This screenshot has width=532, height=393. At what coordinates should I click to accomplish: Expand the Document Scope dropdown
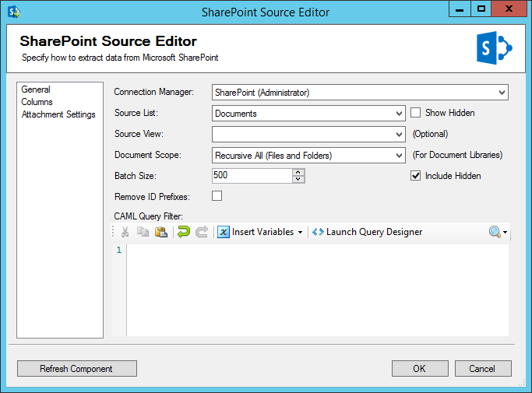point(399,156)
